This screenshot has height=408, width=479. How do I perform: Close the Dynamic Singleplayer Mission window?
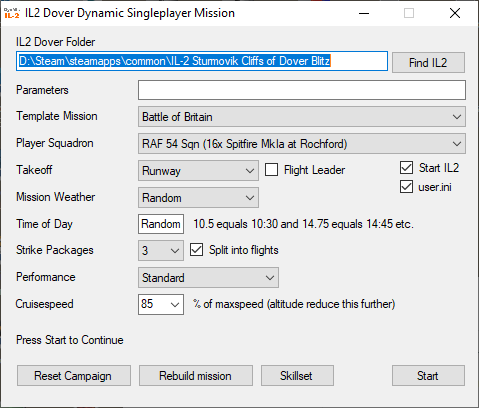click(455, 13)
